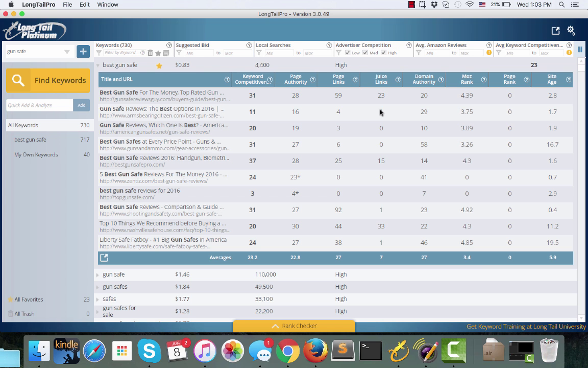Click the Suggested Bid help icon

coord(249,45)
